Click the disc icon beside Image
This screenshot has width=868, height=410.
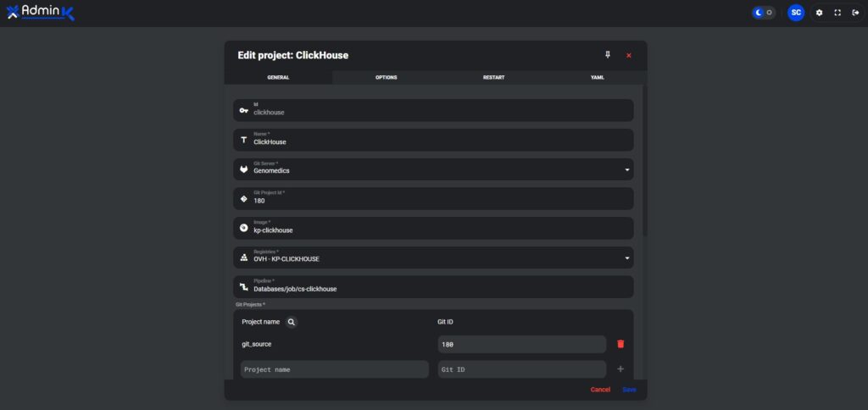(243, 227)
